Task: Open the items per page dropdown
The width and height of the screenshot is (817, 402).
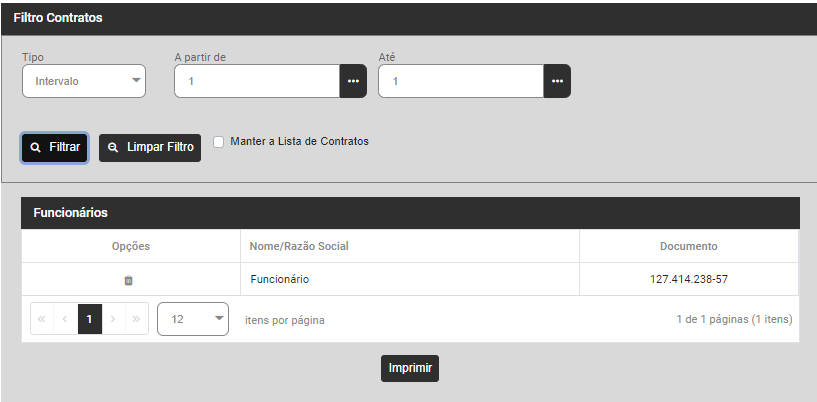Action: (193, 319)
